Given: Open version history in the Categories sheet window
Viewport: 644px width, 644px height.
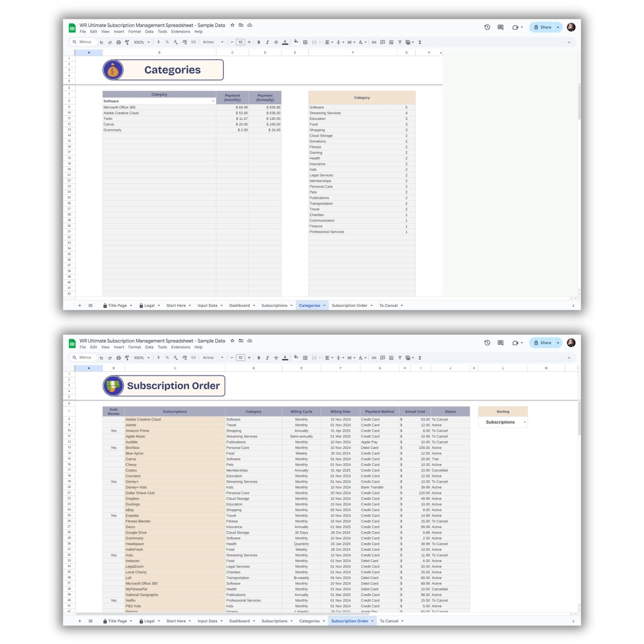Looking at the screenshot, I should (487, 27).
